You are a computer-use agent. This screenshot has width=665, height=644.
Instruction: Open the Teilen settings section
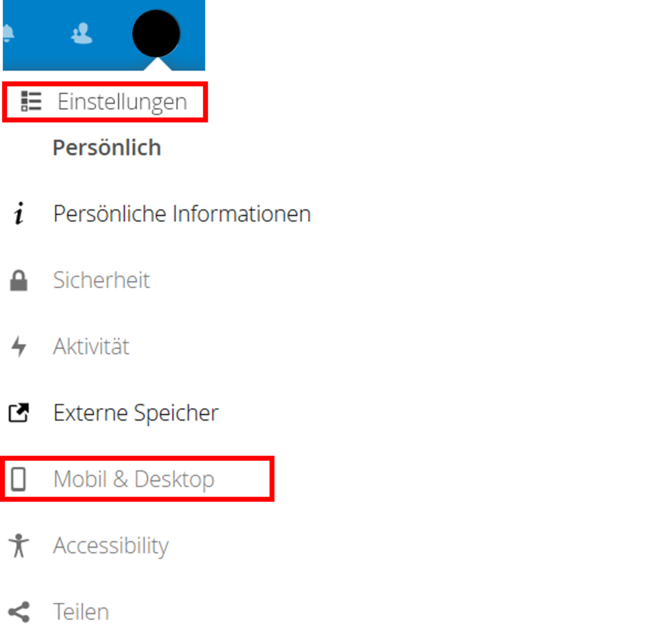click(81, 612)
